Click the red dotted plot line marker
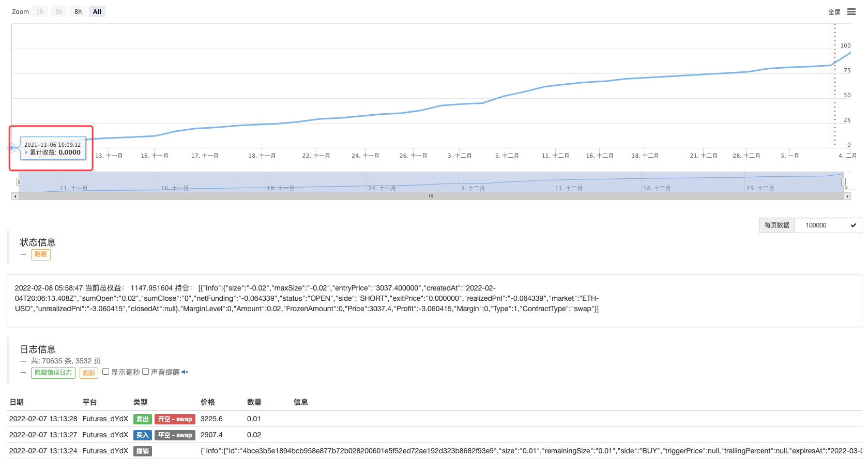 coord(834,84)
